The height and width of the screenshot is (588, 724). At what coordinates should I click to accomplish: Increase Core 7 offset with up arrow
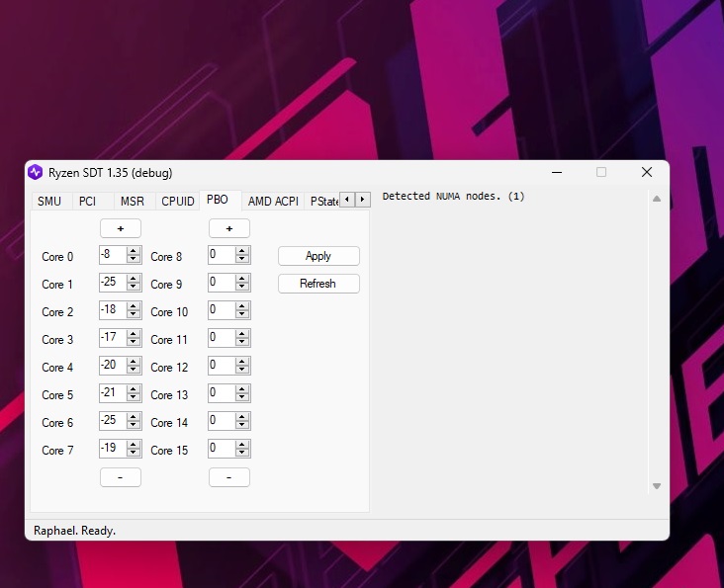134,444
